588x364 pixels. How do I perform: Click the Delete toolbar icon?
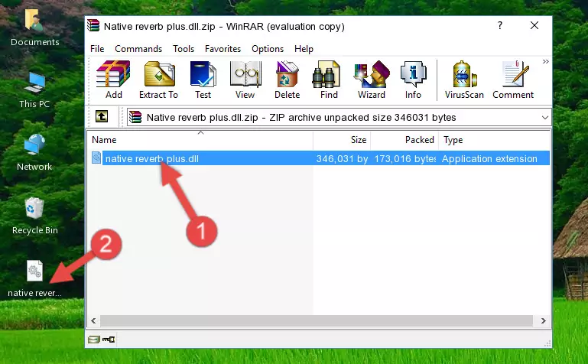287,80
